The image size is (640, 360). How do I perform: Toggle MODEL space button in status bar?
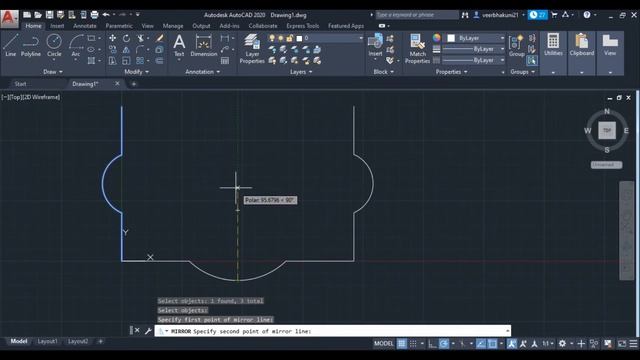[384, 344]
